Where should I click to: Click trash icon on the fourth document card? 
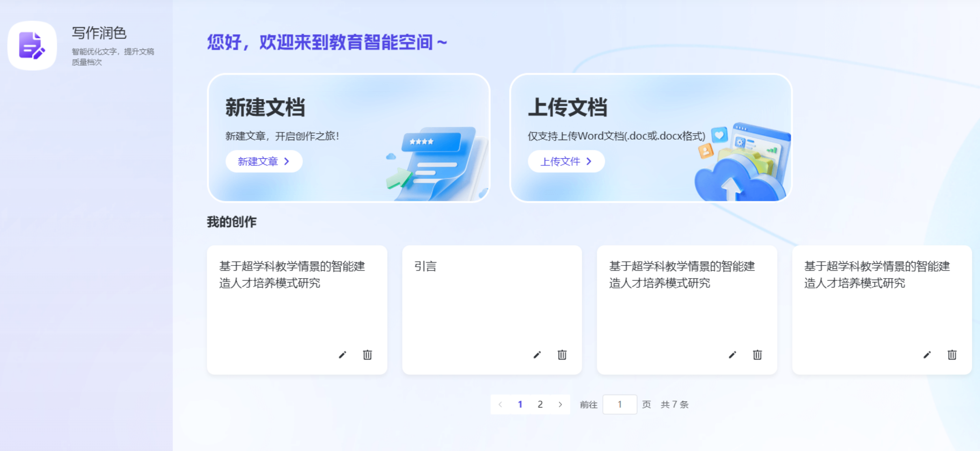click(x=952, y=355)
